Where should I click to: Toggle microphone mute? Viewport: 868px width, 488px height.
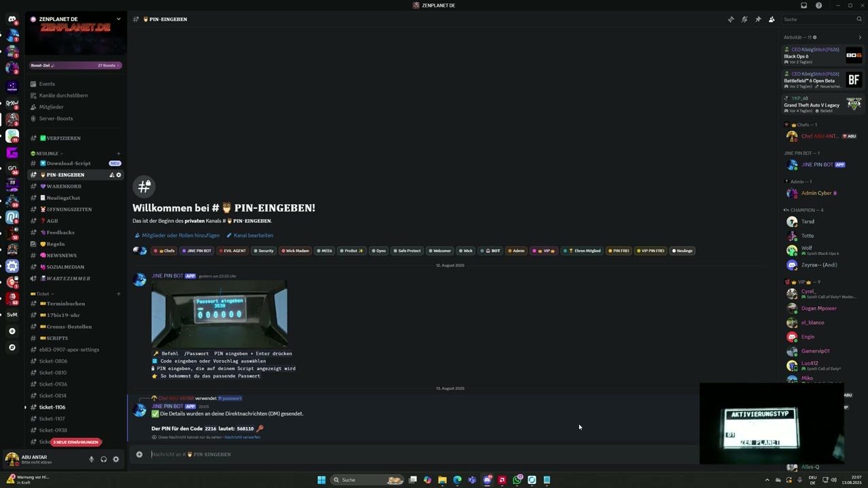pyautogui.click(x=92, y=460)
